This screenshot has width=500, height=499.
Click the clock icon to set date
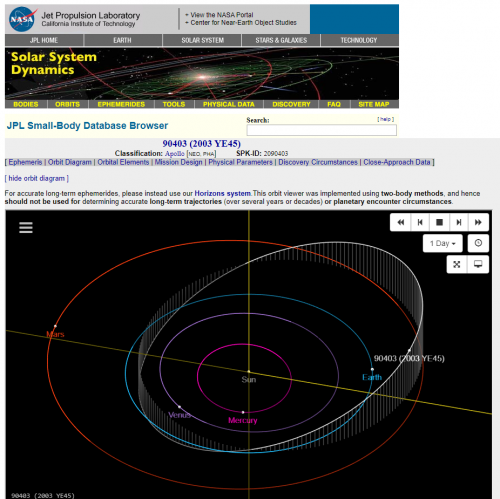(478, 243)
